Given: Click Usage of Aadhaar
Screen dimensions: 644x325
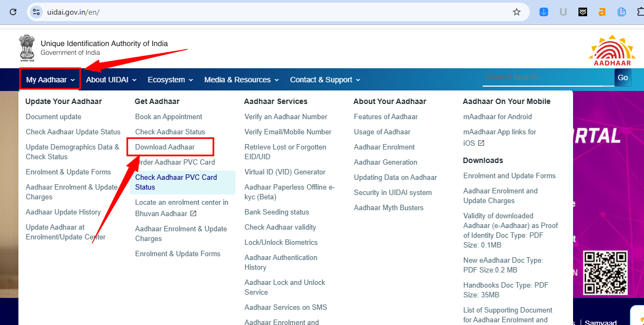Looking at the screenshot, I should (382, 132).
